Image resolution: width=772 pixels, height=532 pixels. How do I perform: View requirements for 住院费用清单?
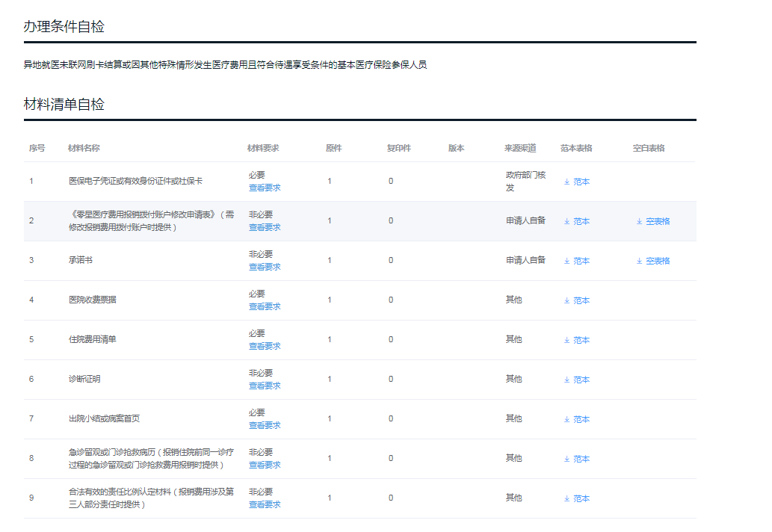265,346
